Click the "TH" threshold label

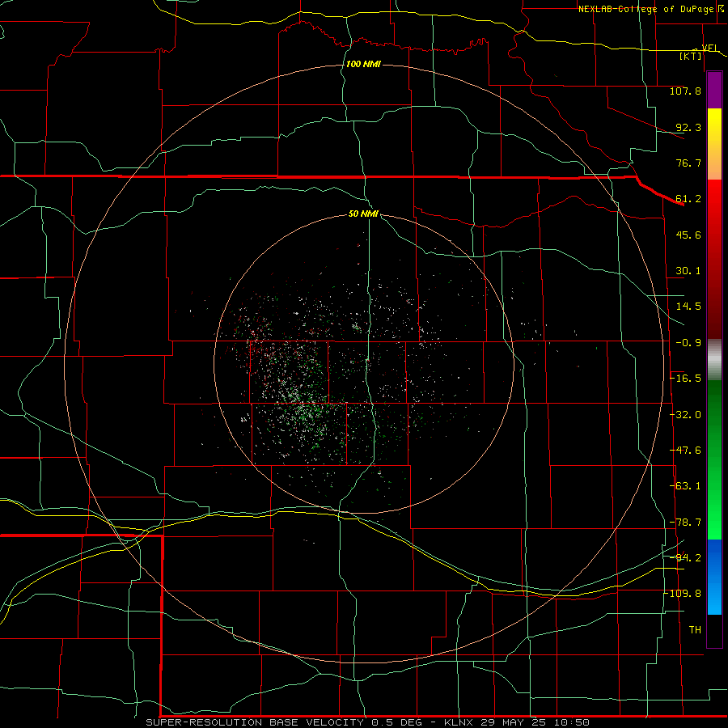pos(695,630)
